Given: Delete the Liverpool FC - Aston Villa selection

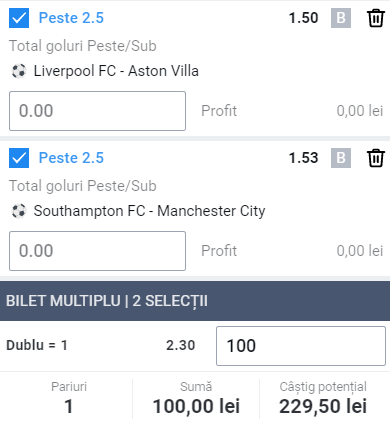Looking at the screenshot, I should point(376,18).
